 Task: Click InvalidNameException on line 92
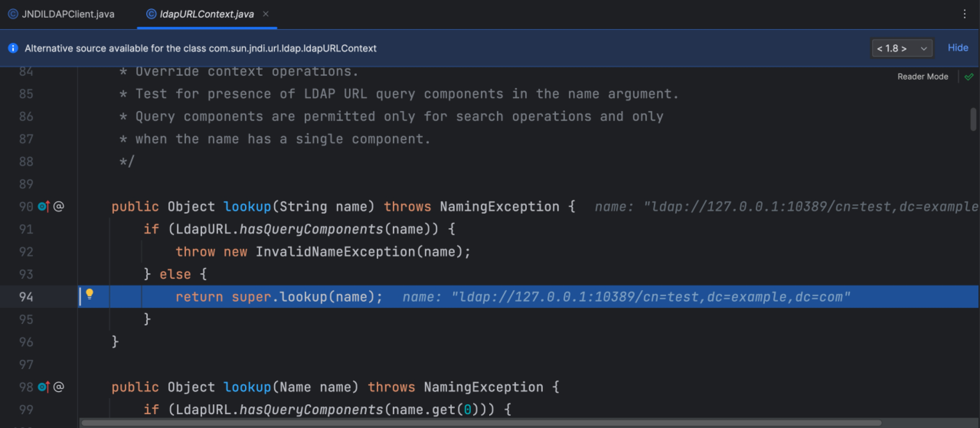click(335, 252)
